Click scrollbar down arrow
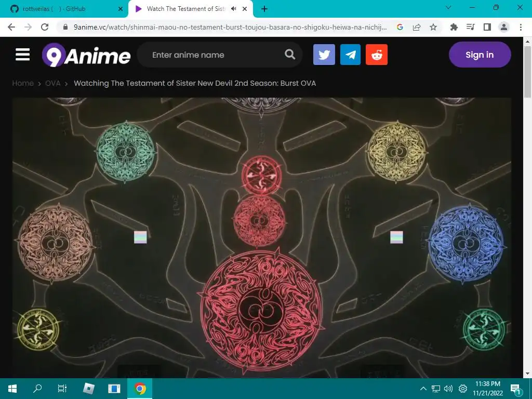 tap(527, 374)
